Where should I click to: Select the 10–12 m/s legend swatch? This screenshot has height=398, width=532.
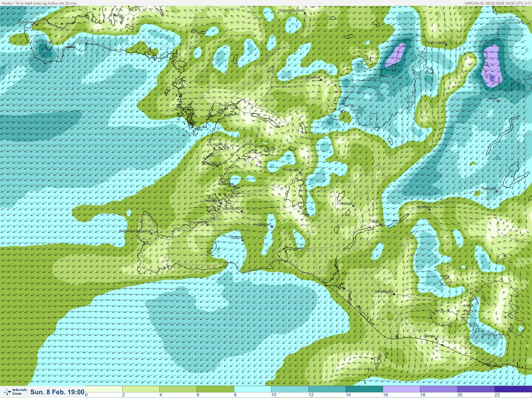pyautogui.click(x=290, y=389)
